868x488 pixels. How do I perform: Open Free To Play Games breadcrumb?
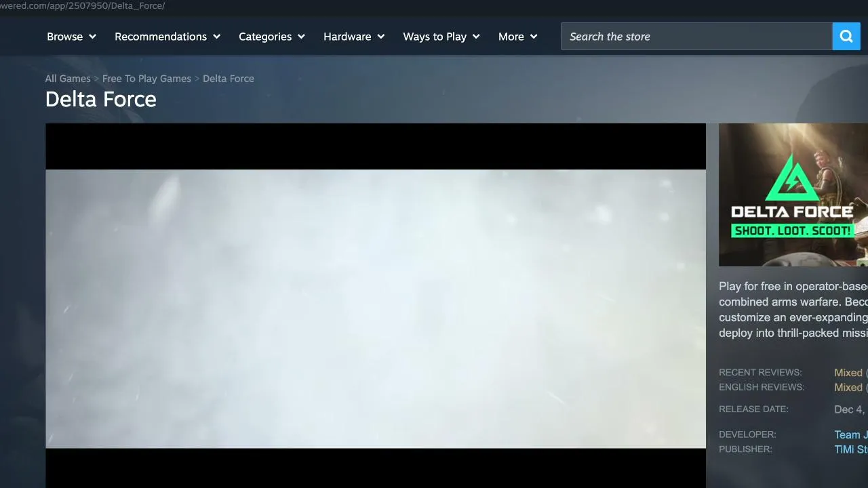click(x=146, y=79)
